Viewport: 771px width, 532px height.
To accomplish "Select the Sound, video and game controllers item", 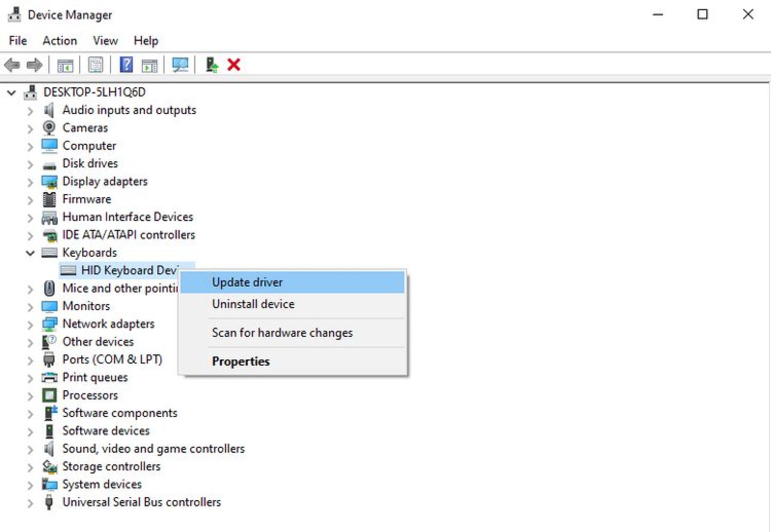I will (x=153, y=449).
